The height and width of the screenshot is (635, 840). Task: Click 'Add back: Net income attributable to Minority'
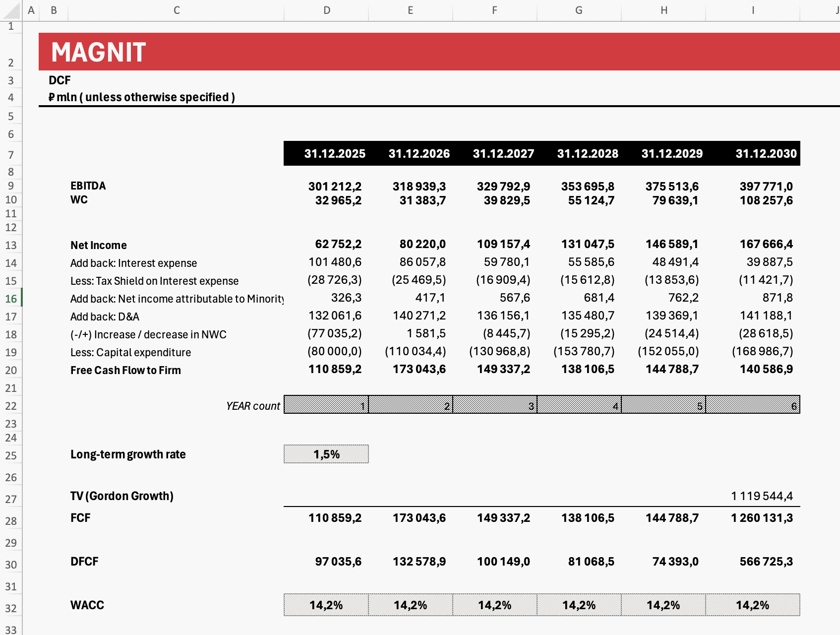point(177,299)
